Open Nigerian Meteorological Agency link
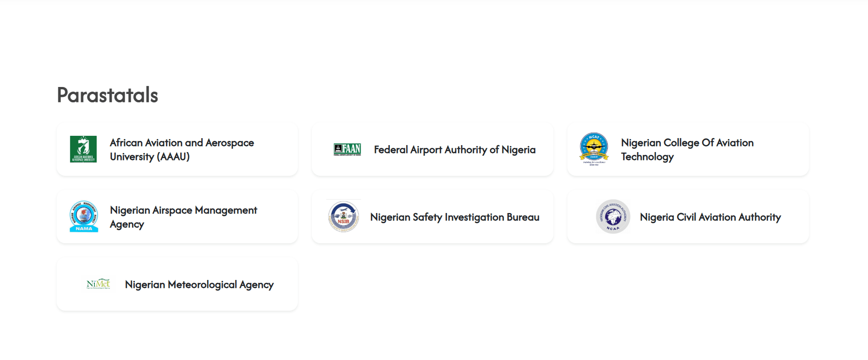The width and height of the screenshot is (868, 360). [199, 285]
